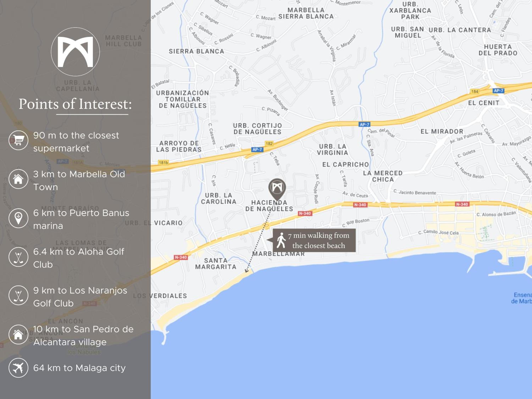
Task: Click the Points of Interest heading
Action: coord(75,104)
